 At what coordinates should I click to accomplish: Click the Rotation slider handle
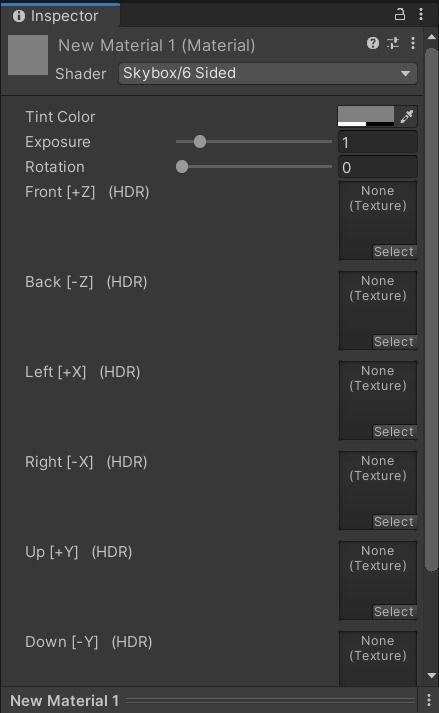(182, 167)
